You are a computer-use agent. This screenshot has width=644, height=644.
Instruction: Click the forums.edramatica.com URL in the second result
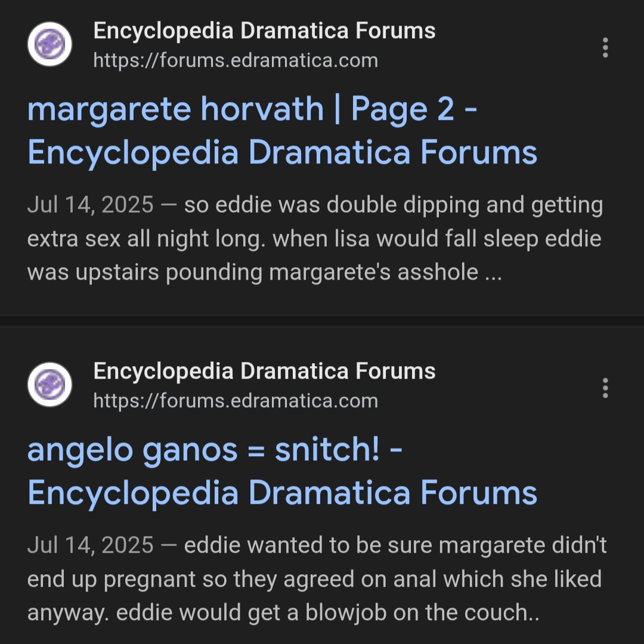point(236,401)
